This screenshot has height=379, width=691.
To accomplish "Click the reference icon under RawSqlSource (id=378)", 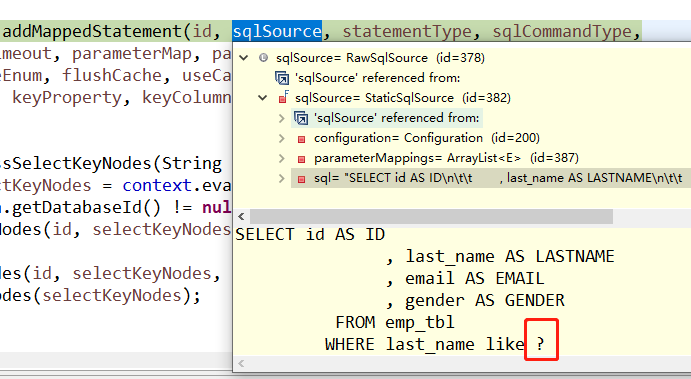I will (282, 78).
